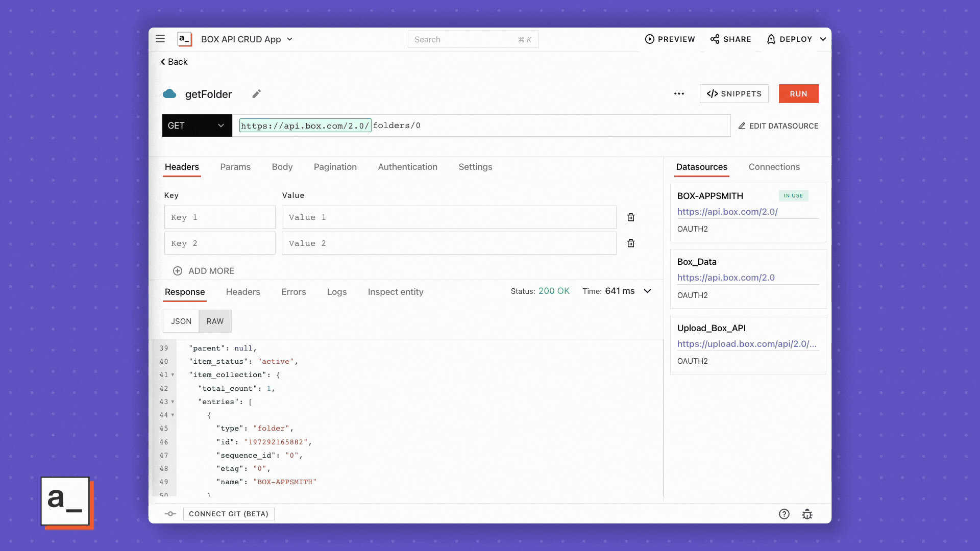Delete header row 1 with trash icon
Screen dimensions: 980x551
[631, 217]
